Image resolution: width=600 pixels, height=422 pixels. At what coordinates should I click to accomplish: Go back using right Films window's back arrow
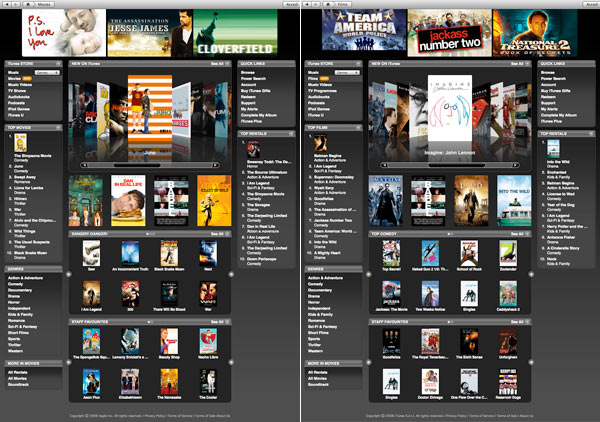308,4
